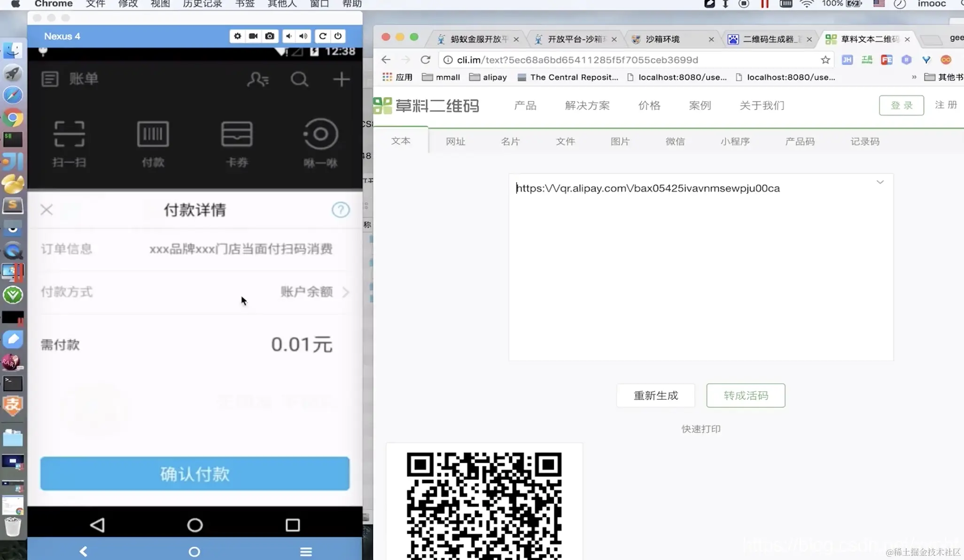Viewport: 964px width, 560px height.
Task: Tap the Android back triangle button
Action: point(97,525)
